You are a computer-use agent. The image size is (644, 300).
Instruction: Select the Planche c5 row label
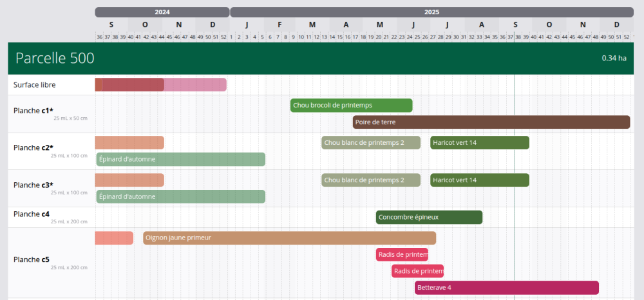coord(32,260)
